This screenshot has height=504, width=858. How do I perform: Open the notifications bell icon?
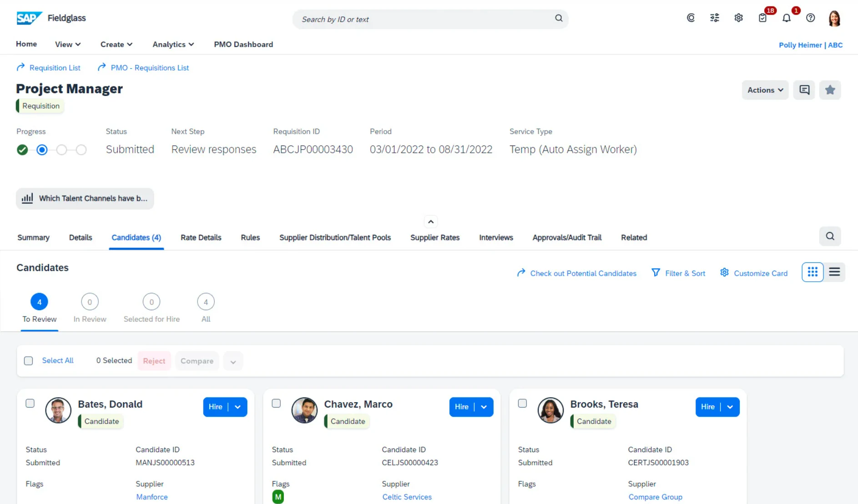point(787,18)
